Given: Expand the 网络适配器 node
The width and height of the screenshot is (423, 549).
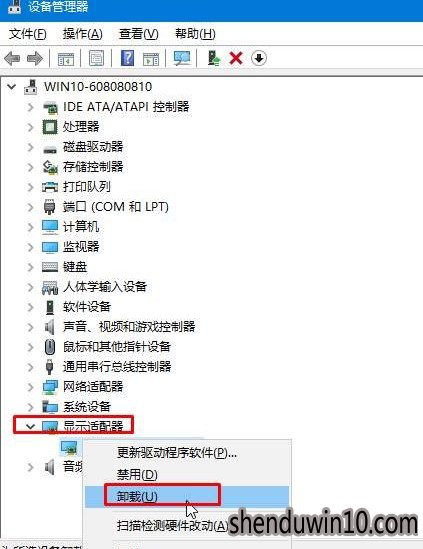Looking at the screenshot, I should [30, 387].
